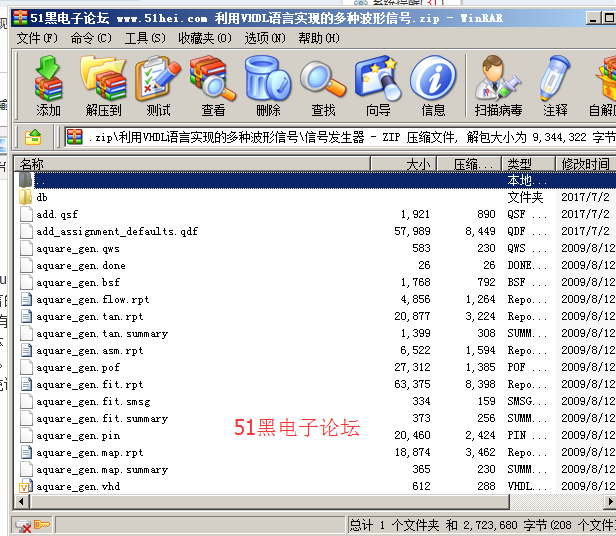Click packed size value 8,449
This screenshot has height=536, width=616.
pyautogui.click(x=480, y=231)
